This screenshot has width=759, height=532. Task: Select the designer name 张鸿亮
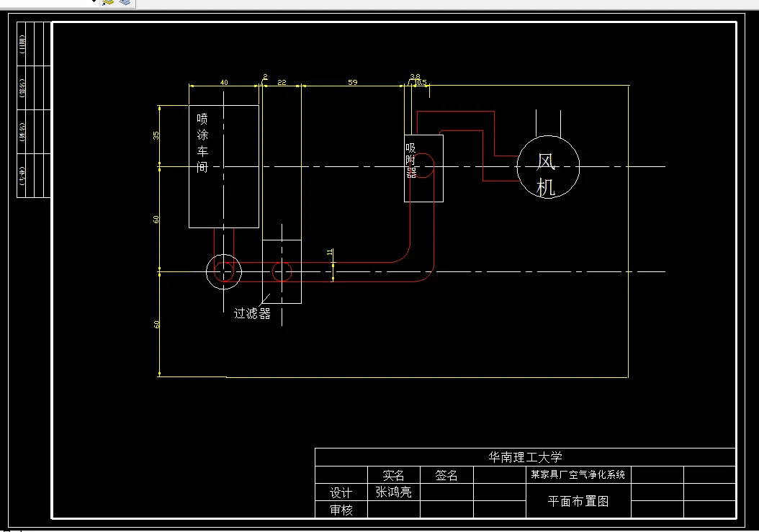[x=393, y=492]
